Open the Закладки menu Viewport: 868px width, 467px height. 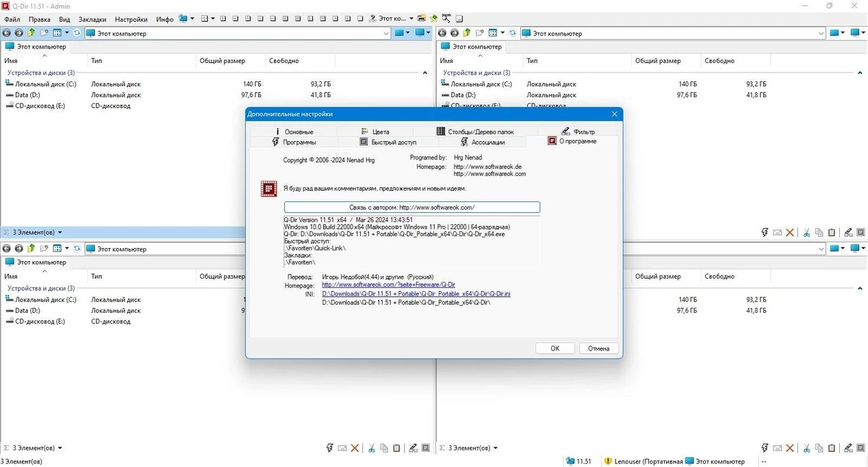(x=93, y=19)
